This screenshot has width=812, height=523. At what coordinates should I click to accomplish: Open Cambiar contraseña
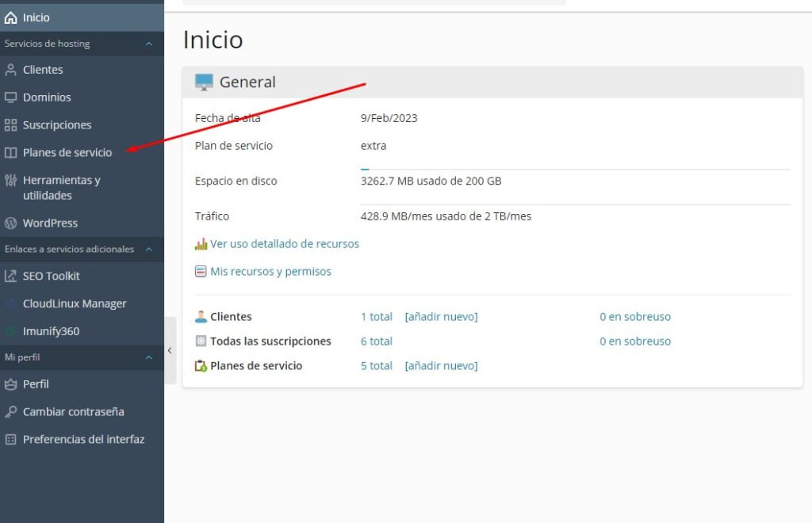click(82, 412)
